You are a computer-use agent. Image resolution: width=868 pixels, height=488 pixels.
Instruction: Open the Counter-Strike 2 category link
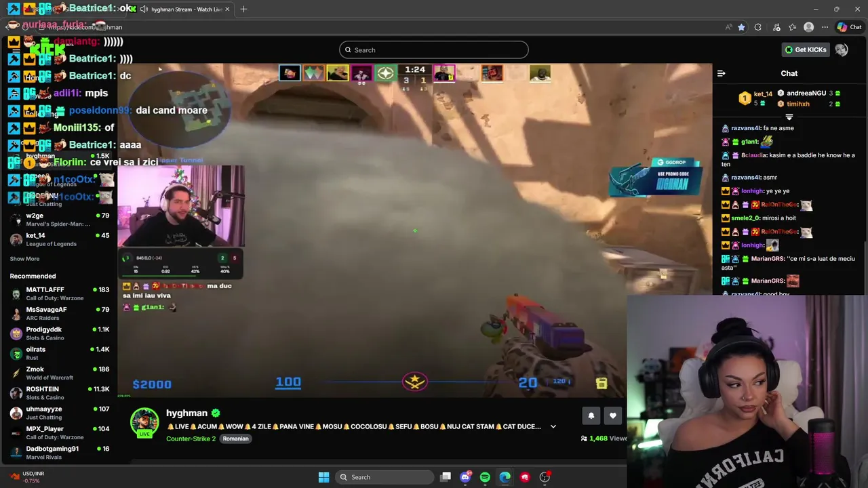[x=191, y=439]
